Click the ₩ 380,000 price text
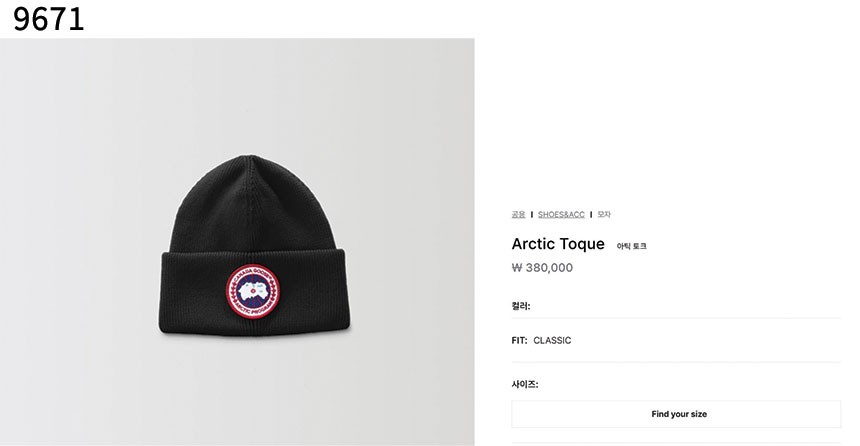This screenshot has width=860, height=446. 542,268
